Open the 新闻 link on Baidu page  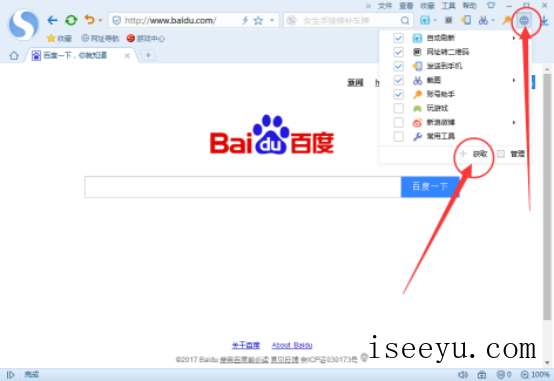point(355,83)
